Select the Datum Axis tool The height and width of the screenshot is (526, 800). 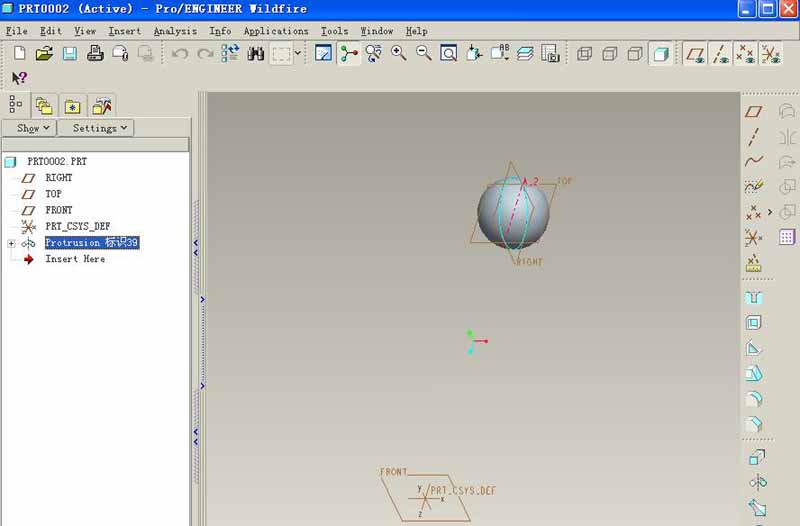coord(754,136)
